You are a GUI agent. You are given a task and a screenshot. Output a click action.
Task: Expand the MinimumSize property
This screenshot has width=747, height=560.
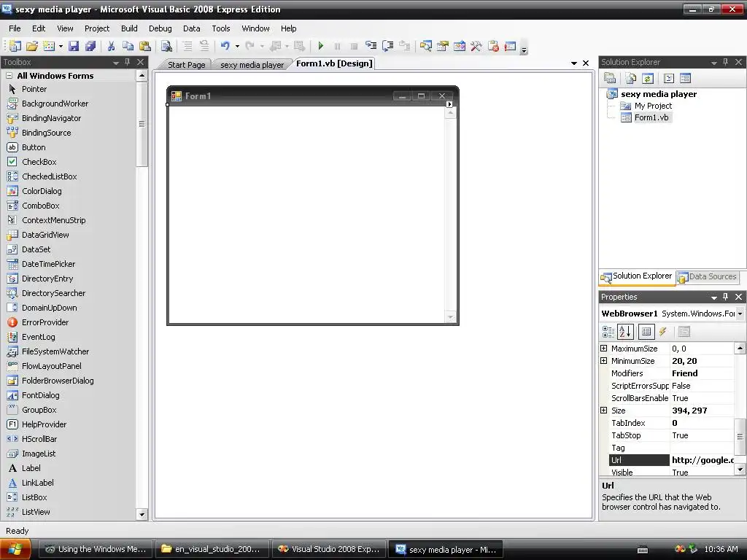(603, 361)
